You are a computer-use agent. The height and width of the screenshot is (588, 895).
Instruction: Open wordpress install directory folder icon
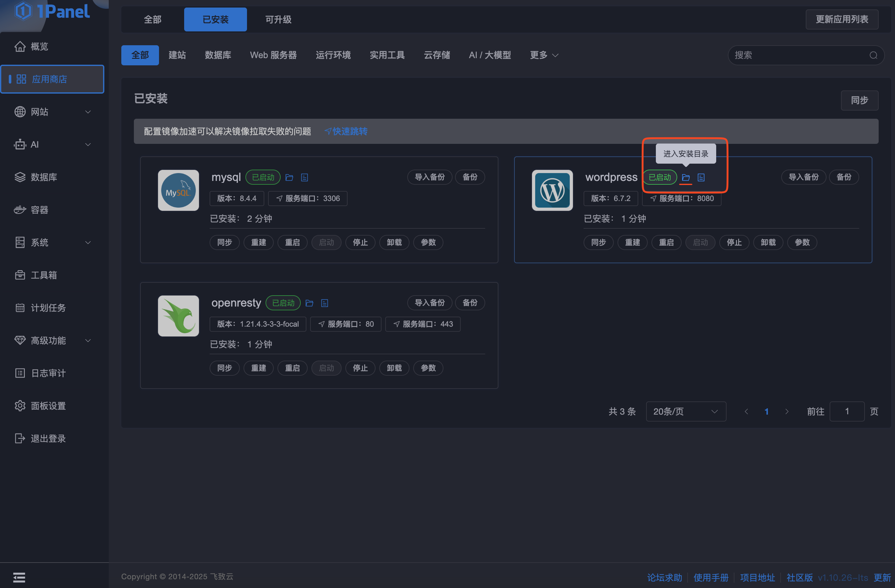click(x=685, y=177)
